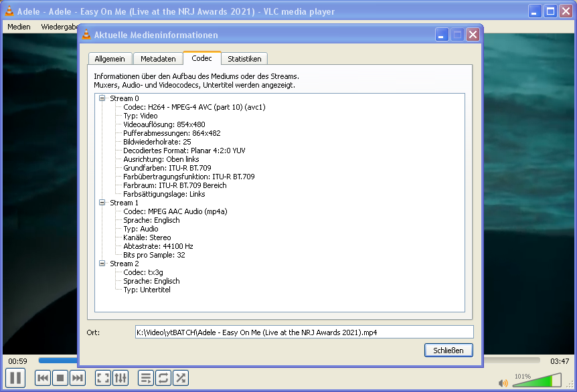Select Videoauflösung: 854x480 row
The height and width of the screenshot is (392, 577).
point(164,124)
